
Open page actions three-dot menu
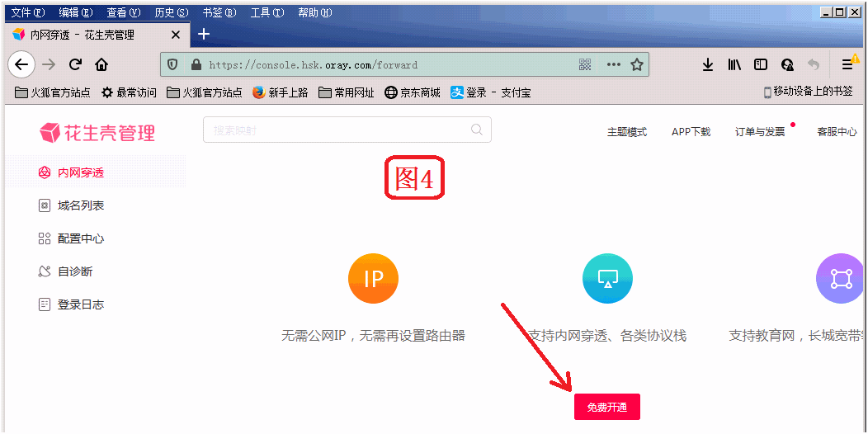pyautogui.click(x=613, y=64)
